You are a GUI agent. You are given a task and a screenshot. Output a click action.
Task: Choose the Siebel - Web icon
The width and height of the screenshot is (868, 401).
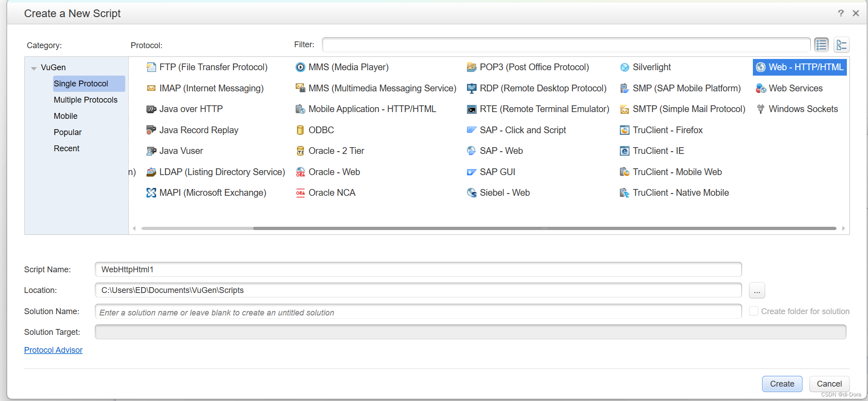(x=471, y=193)
